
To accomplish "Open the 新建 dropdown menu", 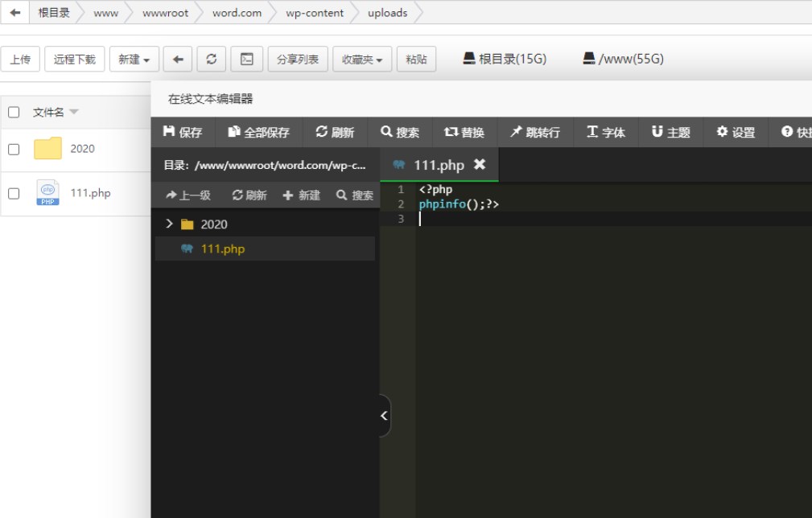I will [x=134, y=59].
